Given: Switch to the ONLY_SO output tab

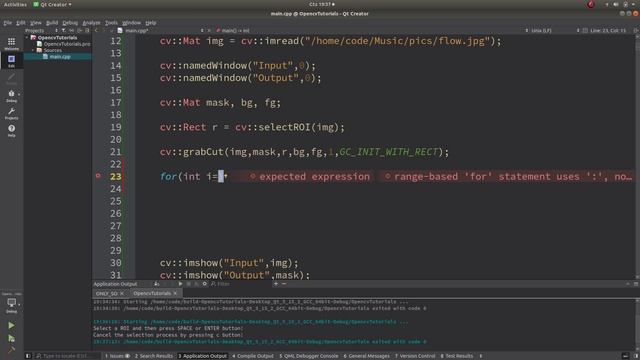Looking at the screenshot, I should pyautogui.click(x=107, y=293).
